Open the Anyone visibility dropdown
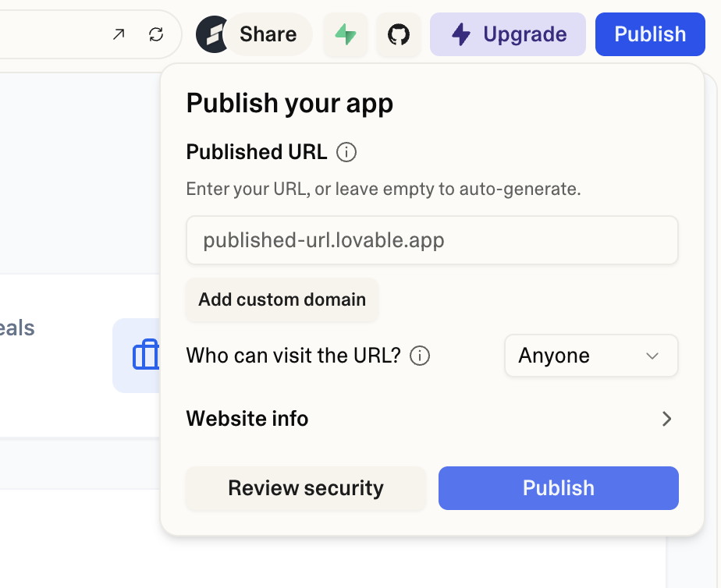 tap(591, 356)
